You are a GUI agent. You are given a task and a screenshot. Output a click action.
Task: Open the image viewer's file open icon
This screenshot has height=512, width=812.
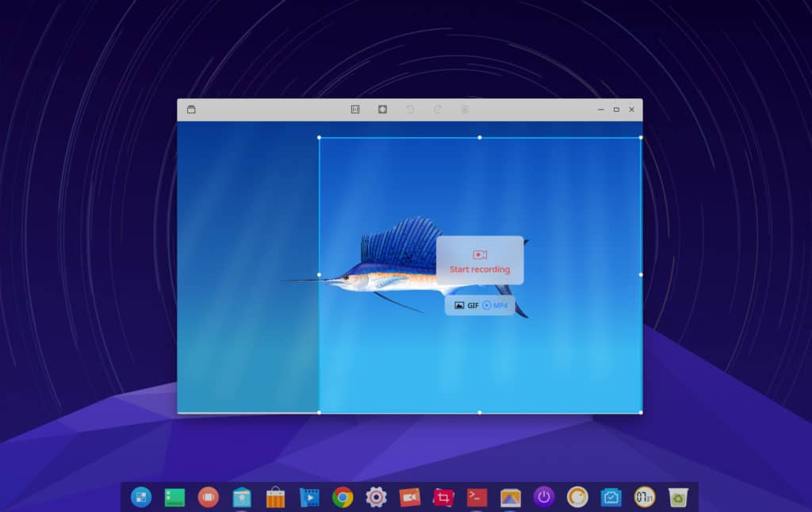(191, 109)
